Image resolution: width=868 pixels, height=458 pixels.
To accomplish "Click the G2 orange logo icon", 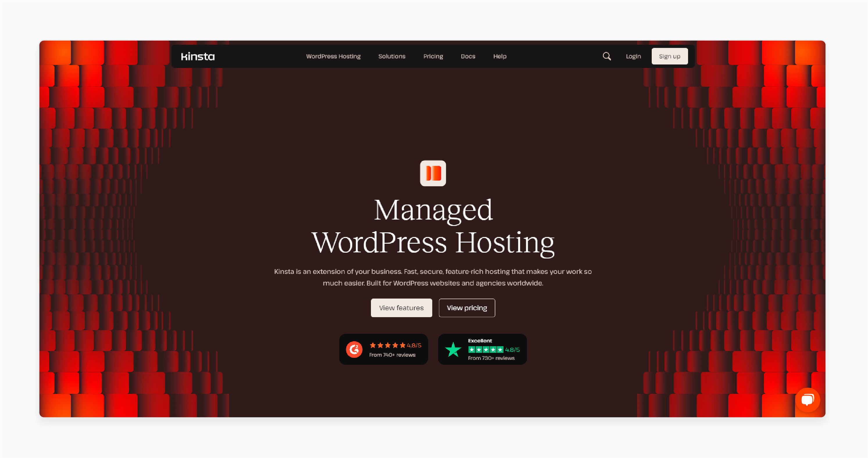I will pyautogui.click(x=354, y=349).
